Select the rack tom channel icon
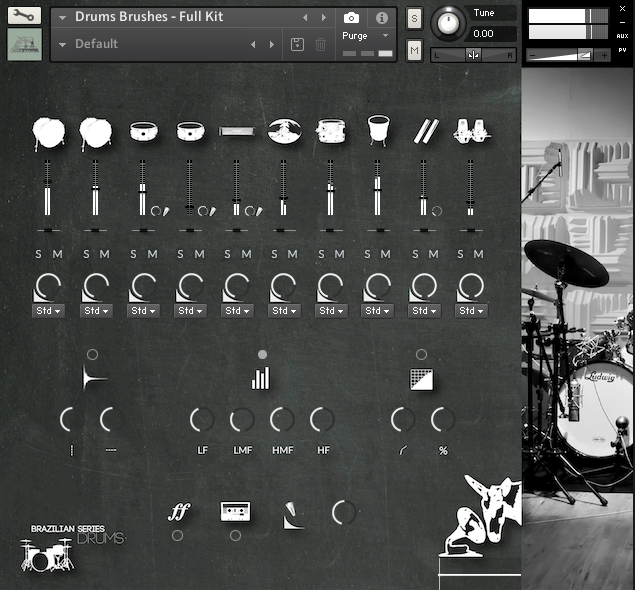 pos(331,131)
